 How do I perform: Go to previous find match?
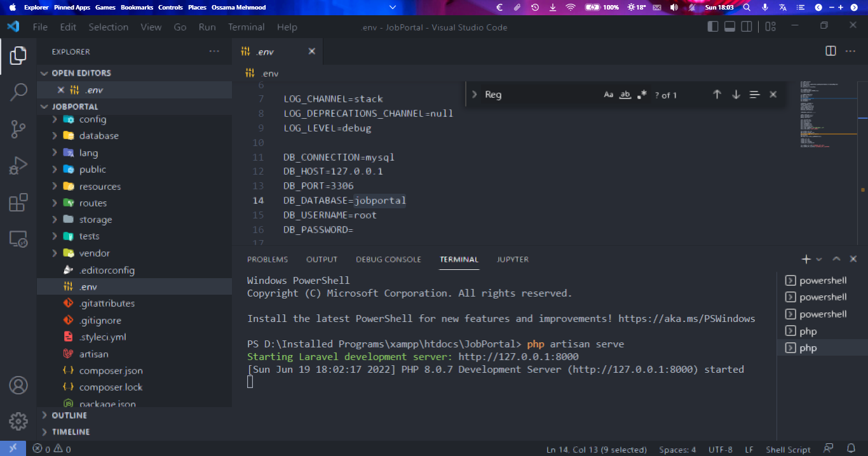point(717,95)
